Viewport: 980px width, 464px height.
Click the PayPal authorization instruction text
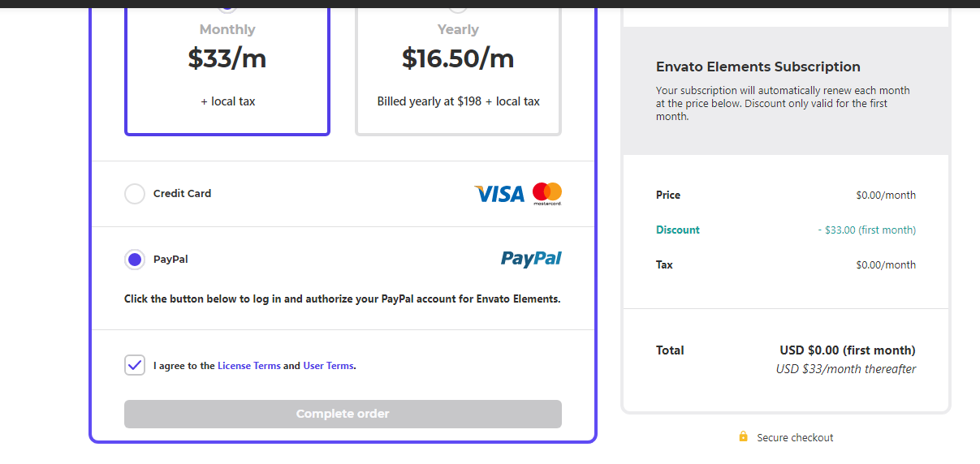tap(342, 299)
